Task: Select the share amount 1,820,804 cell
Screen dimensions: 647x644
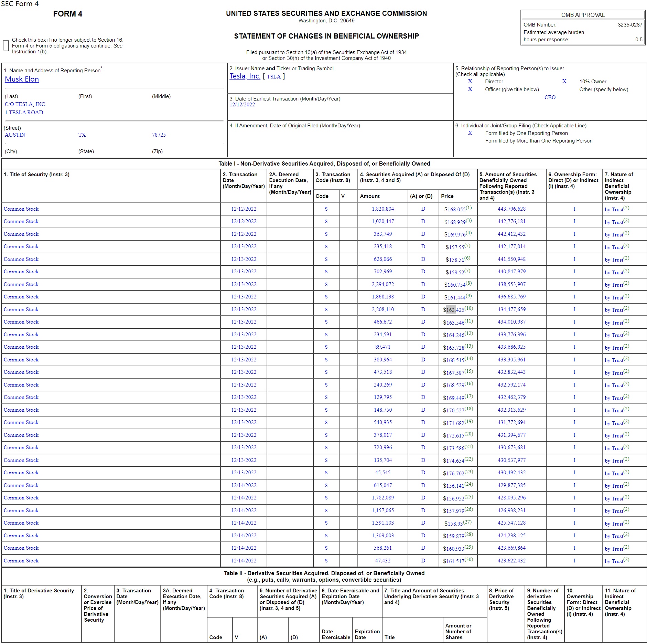Action: pos(382,209)
